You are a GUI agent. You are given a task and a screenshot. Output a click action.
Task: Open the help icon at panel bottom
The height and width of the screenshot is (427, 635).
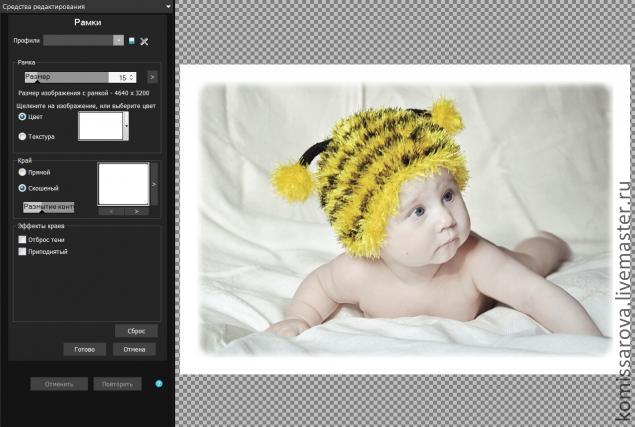(x=159, y=384)
